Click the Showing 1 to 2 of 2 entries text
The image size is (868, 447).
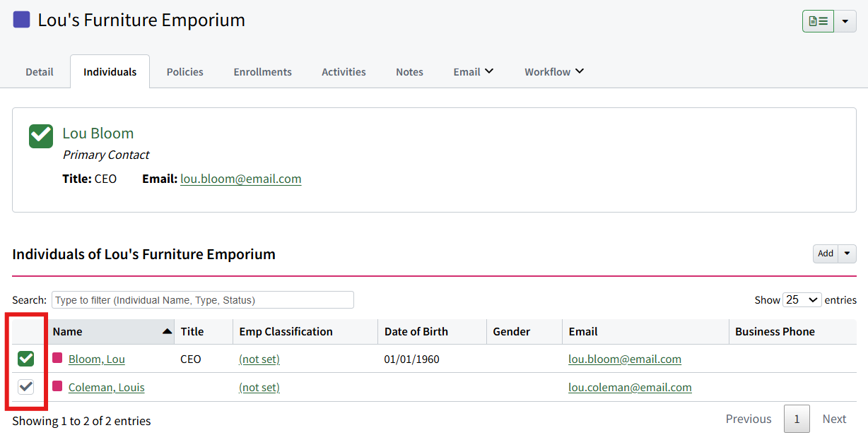click(81, 421)
